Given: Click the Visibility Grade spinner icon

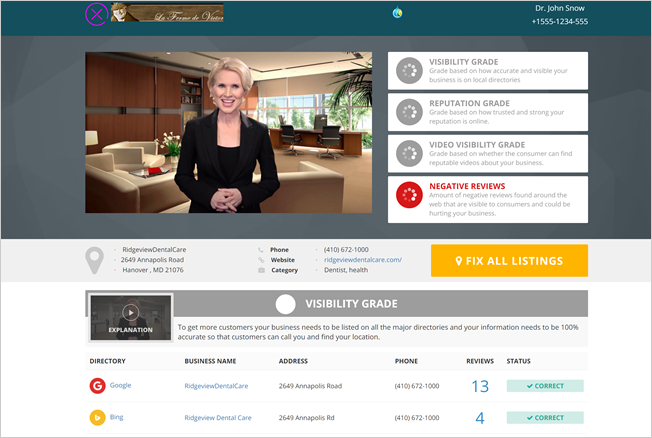Looking at the screenshot, I should coord(408,70).
